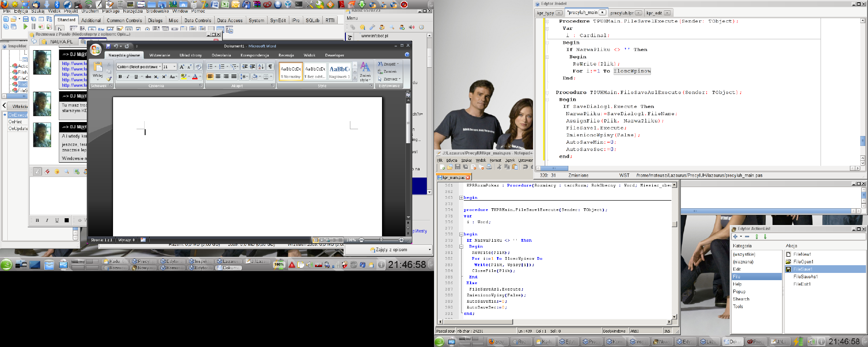This screenshot has width=868, height=347.
Task: Move the Word zoom slider handle
Action: click(x=382, y=240)
